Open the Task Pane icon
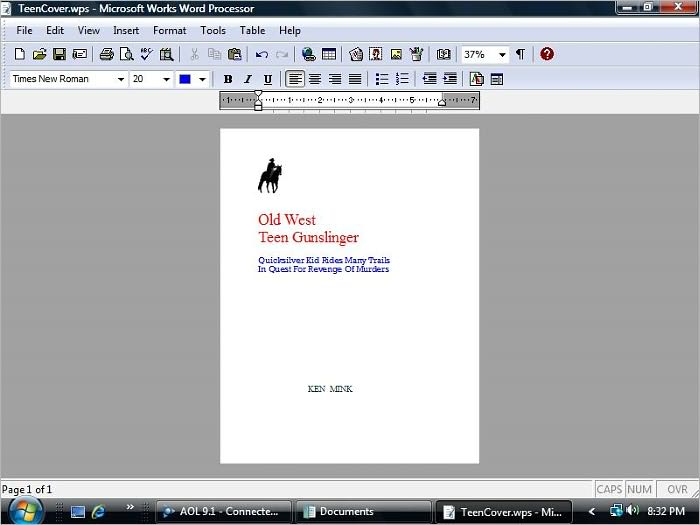This screenshot has height=525, width=700. [496, 79]
